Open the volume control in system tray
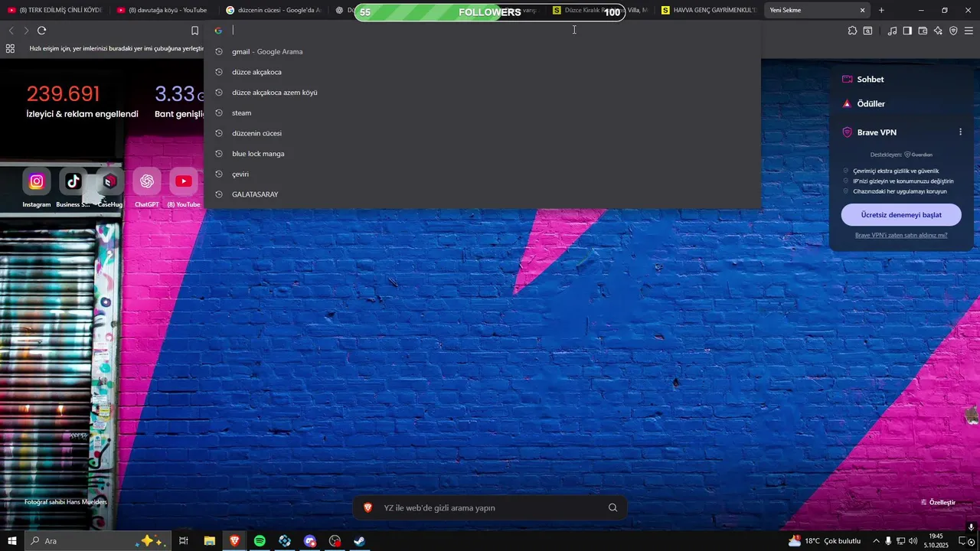This screenshot has width=980, height=551. [913, 541]
